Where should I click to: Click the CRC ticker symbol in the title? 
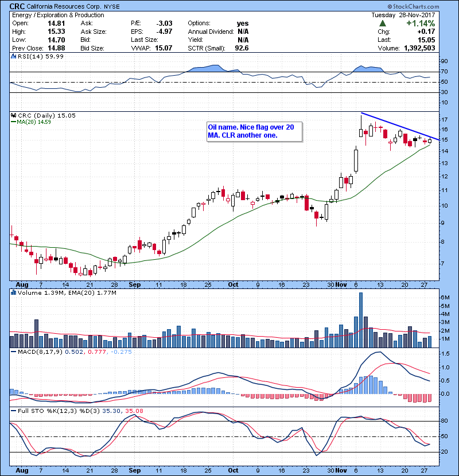(17, 6)
